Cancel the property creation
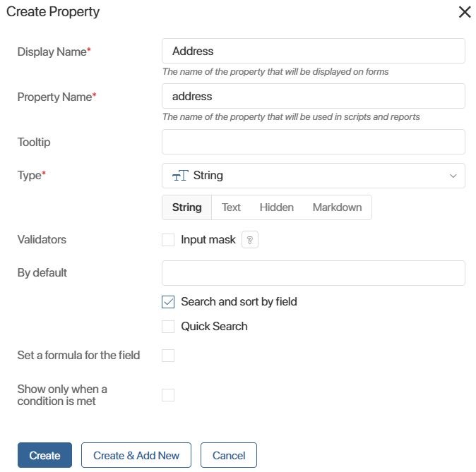The width and height of the screenshot is (476, 472). point(229,455)
